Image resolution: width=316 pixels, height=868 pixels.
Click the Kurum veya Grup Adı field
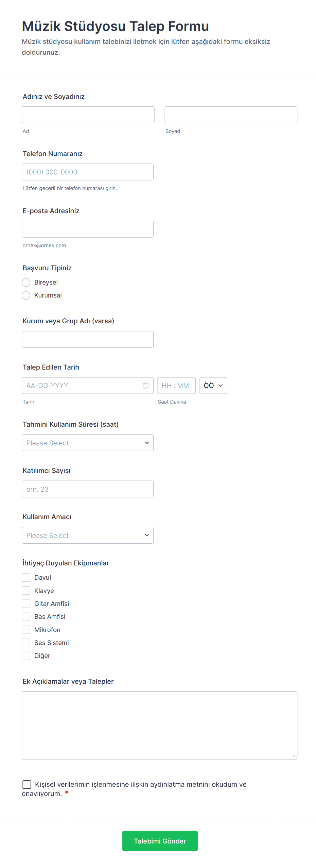click(x=88, y=339)
